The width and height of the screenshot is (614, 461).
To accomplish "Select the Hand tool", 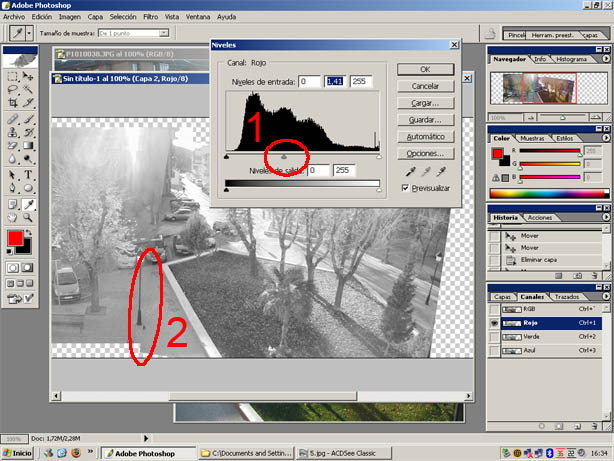I will tap(13, 217).
